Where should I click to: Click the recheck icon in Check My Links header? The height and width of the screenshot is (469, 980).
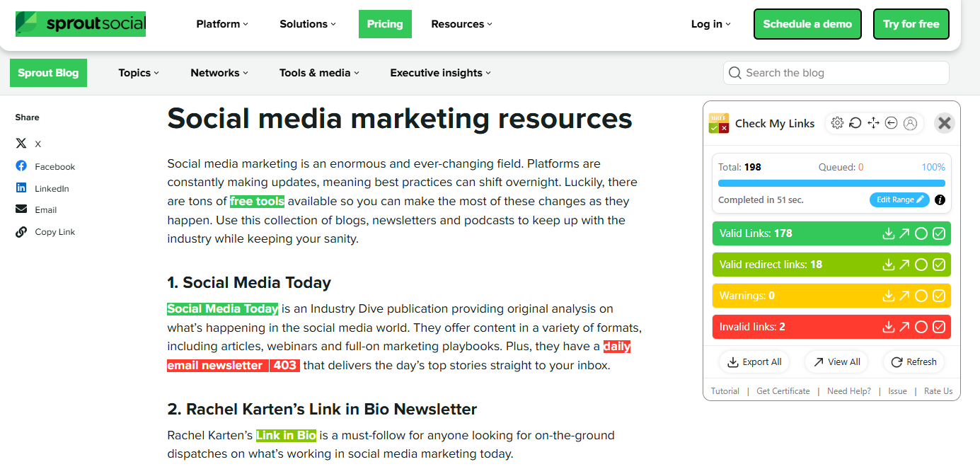click(855, 122)
